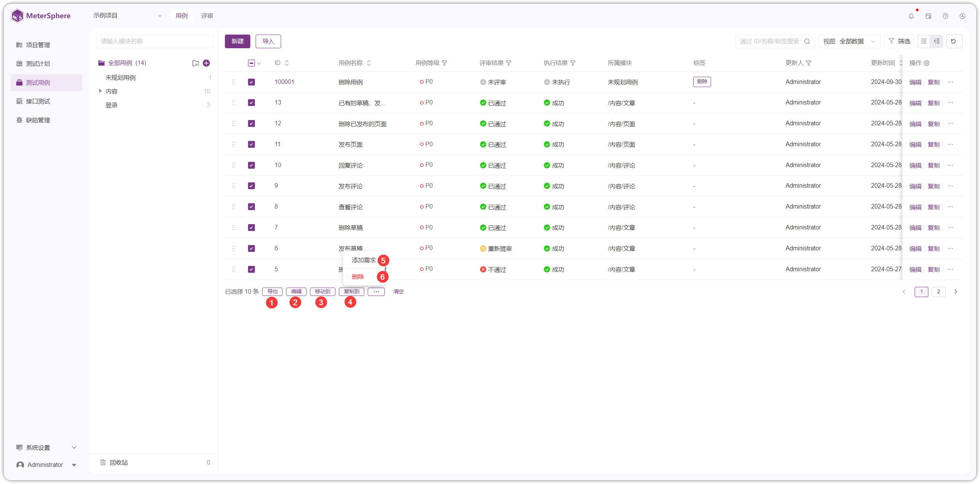Filter by 更新人 funnel icon
This screenshot has width=980, height=484.
pos(809,63)
